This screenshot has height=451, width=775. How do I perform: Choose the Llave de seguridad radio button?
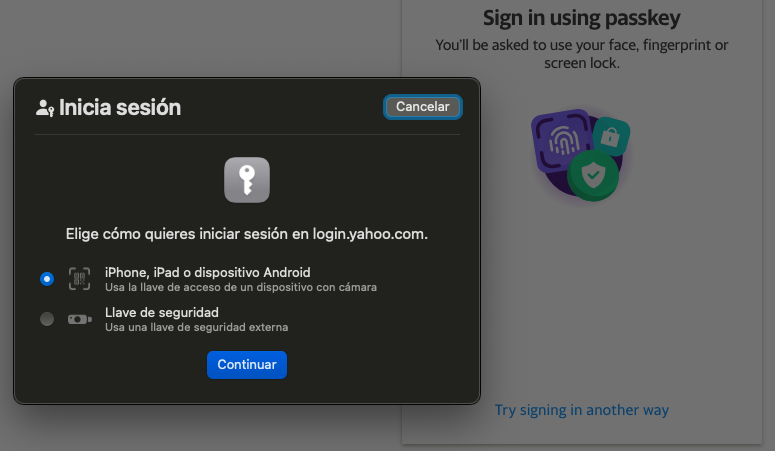(x=47, y=319)
